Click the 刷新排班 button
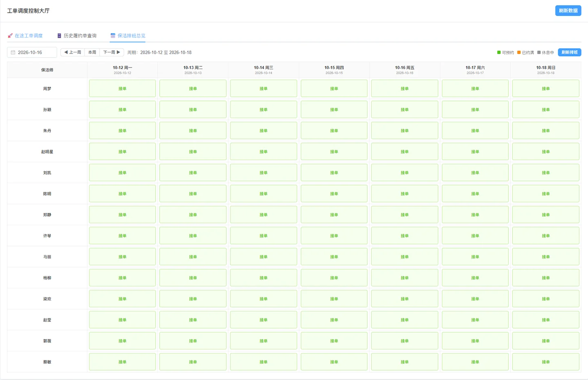 569,52
